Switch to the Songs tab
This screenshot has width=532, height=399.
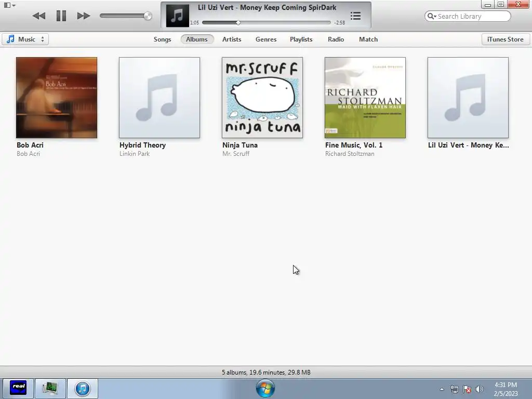pyautogui.click(x=162, y=39)
